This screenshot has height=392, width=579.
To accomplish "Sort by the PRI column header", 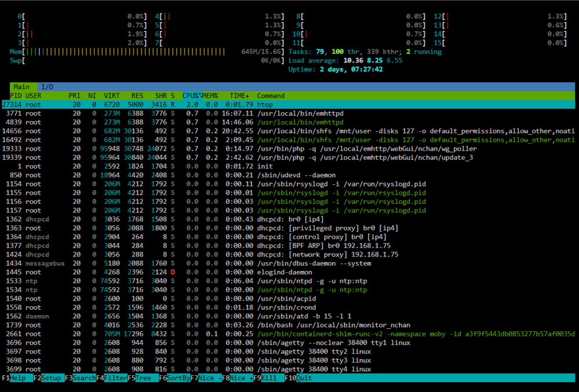I will [x=74, y=96].
